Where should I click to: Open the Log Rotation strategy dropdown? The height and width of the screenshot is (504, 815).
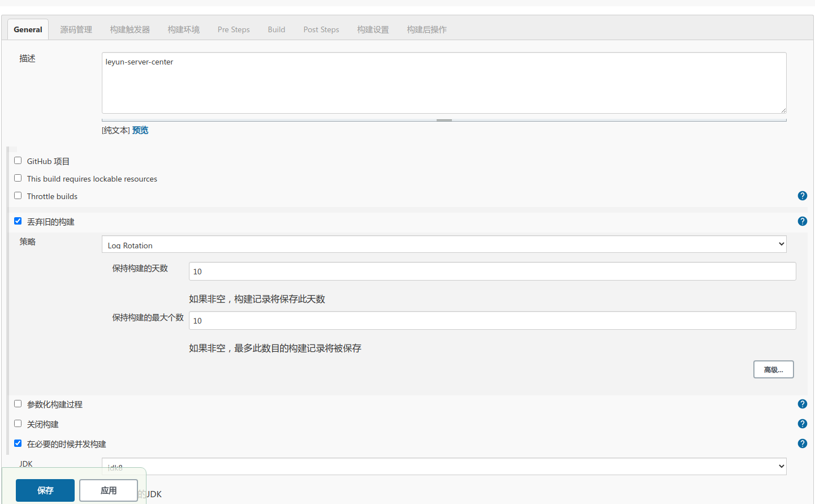(x=444, y=244)
